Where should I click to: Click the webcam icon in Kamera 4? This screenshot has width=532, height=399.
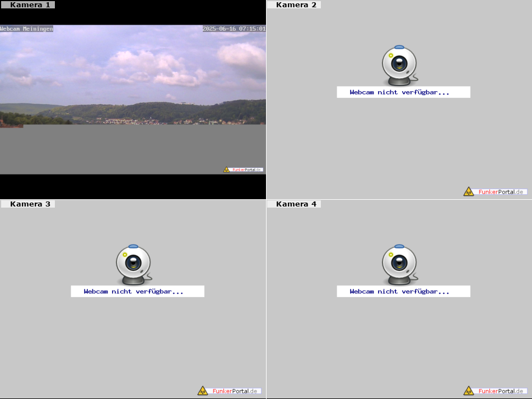[x=400, y=265]
